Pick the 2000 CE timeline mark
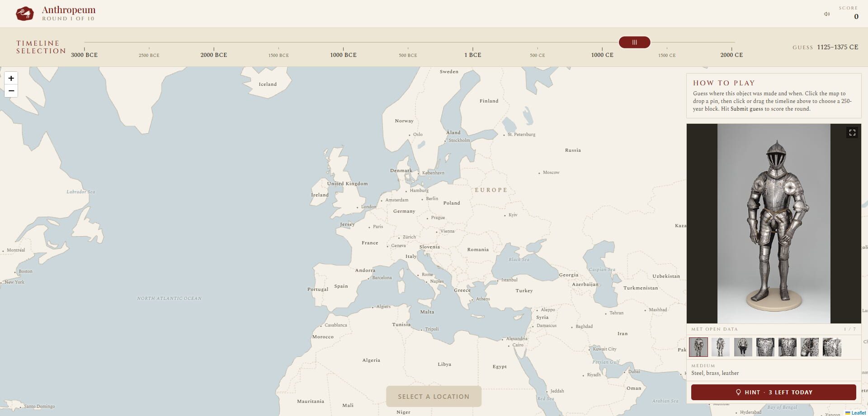This screenshot has width=868, height=416. (731, 55)
